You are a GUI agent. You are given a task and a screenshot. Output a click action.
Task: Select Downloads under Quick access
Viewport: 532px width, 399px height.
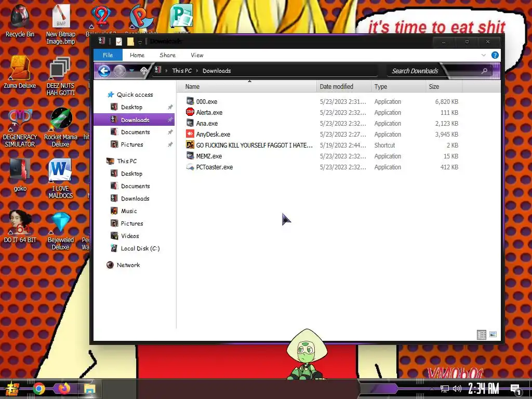(x=135, y=120)
